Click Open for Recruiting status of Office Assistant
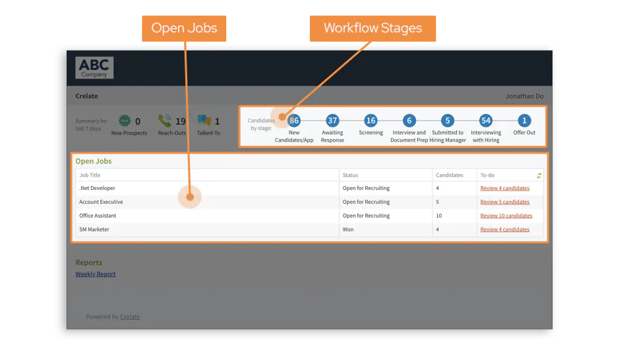 366,216
